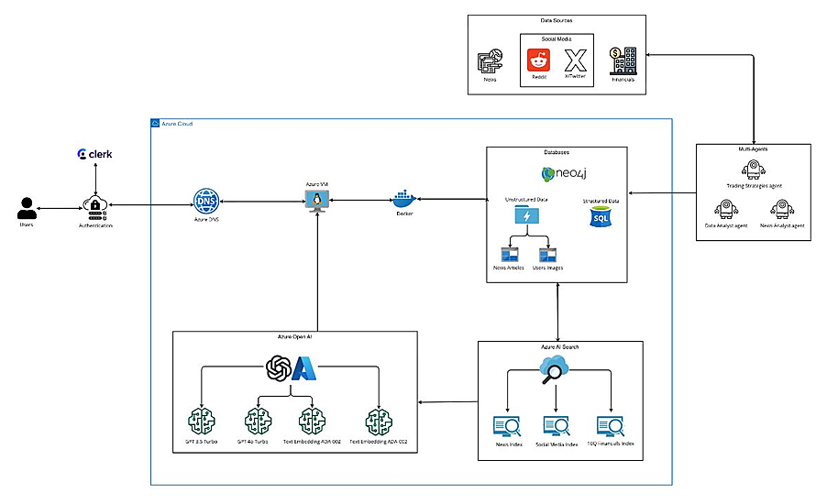Viewport: 827px width, 504px height.
Task: Click the Users Images blob icon
Action: [548, 255]
